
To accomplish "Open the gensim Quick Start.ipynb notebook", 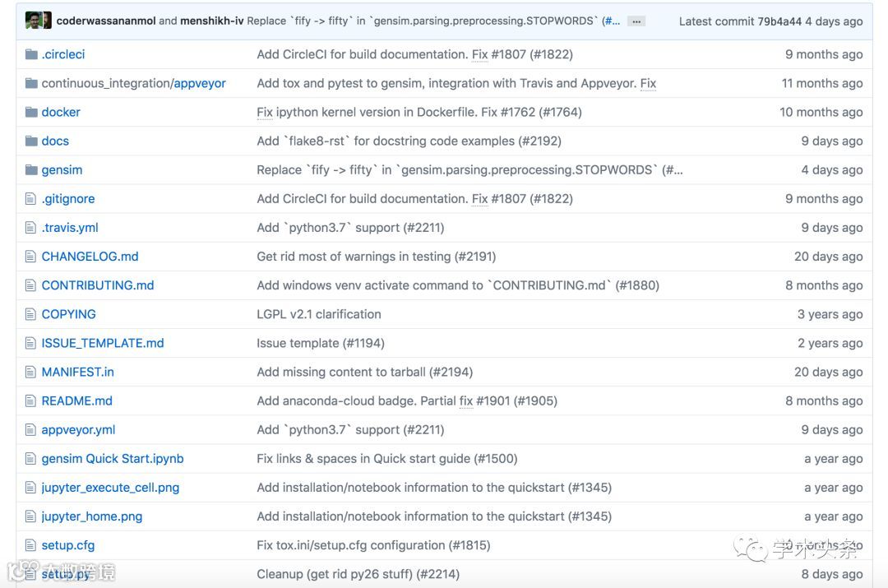I will [113, 459].
